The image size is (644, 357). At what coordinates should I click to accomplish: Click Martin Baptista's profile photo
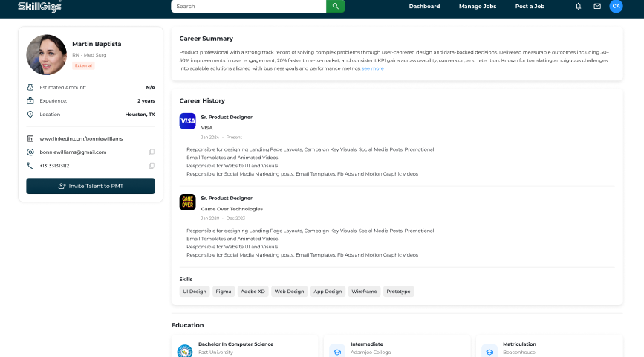pos(46,55)
